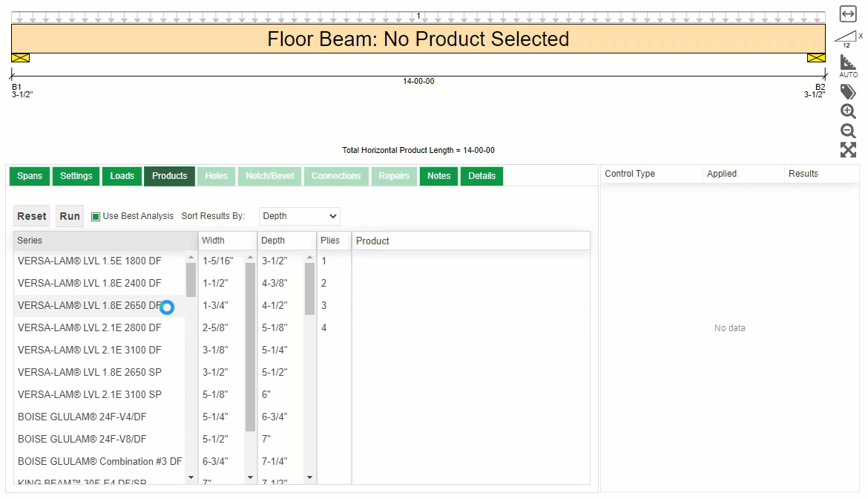Click the left B1 bearing support symbol
This screenshot has width=868, height=499.
(x=20, y=58)
